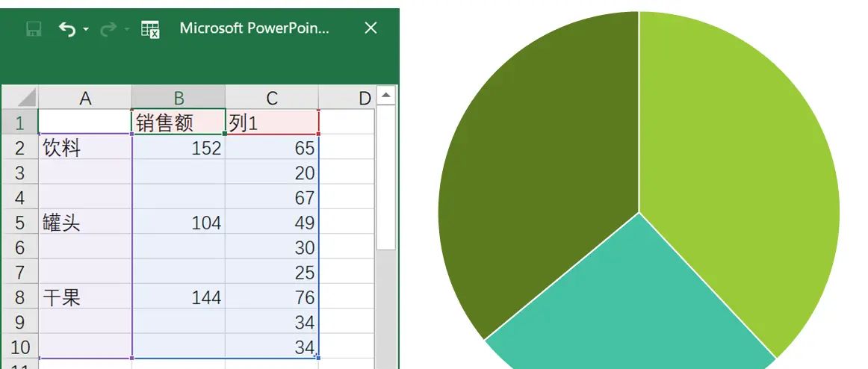Select empty cell A1
The image size is (868, 369).
tap(84, 123)
